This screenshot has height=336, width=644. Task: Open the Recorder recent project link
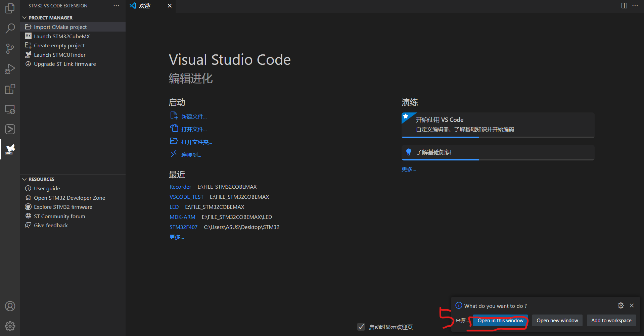click(x=180, y=187)
